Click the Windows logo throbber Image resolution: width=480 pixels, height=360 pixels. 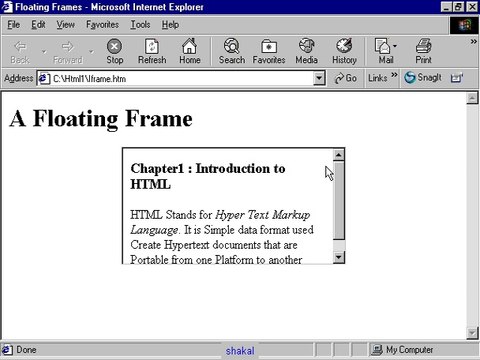464,25
